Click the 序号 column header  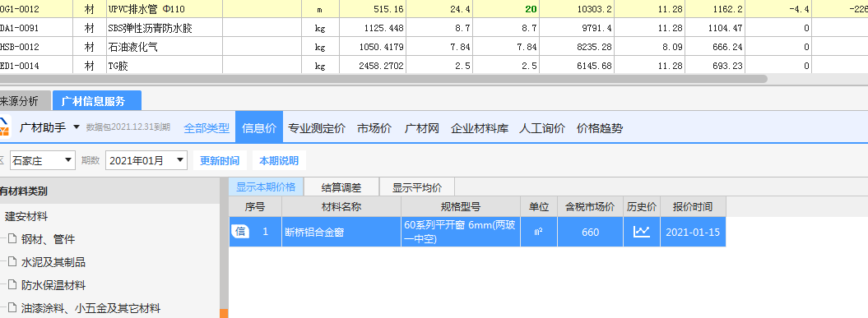(255, 207)
